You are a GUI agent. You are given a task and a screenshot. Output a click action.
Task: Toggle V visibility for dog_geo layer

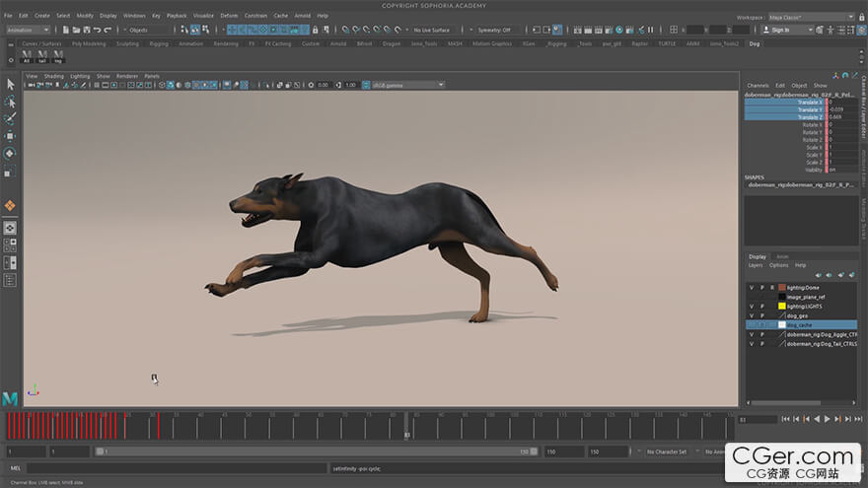[752, 315]
